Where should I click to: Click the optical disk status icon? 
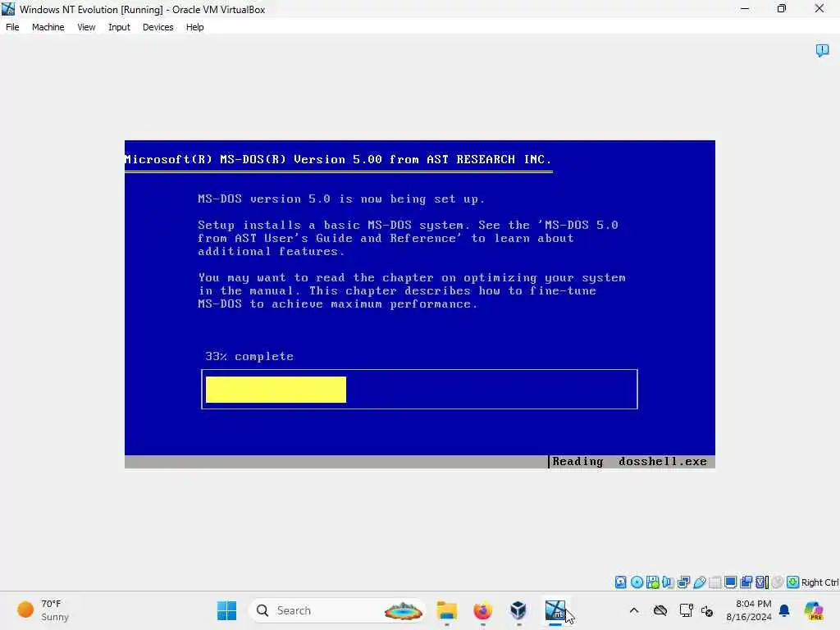[637, 582]
